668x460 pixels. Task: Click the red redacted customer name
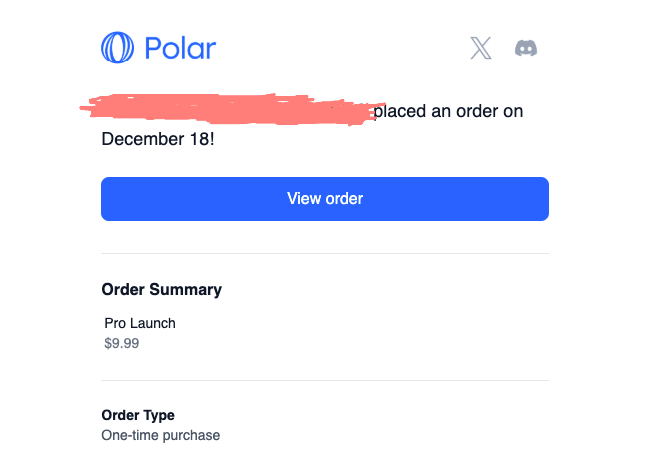click(230, 110)
